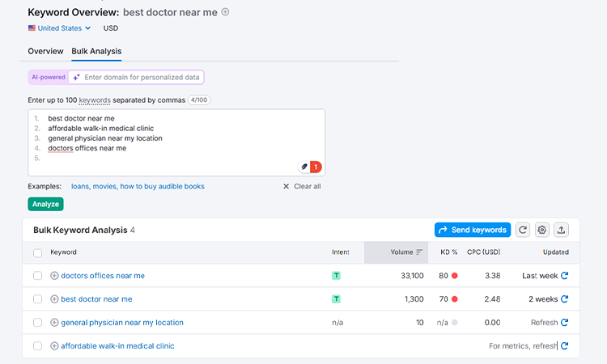The image size is (607, 364).
Task: Select the Bulk Analysis tab
Action: [96, 52]
